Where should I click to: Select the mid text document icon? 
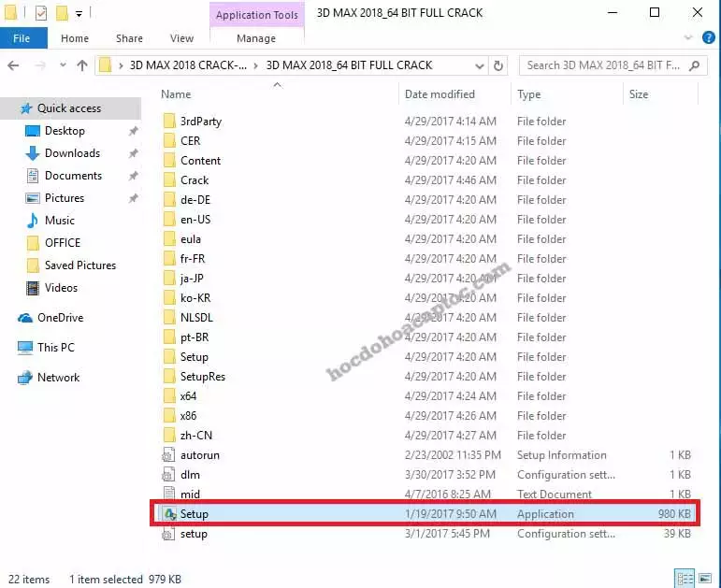tap(169, 495)
